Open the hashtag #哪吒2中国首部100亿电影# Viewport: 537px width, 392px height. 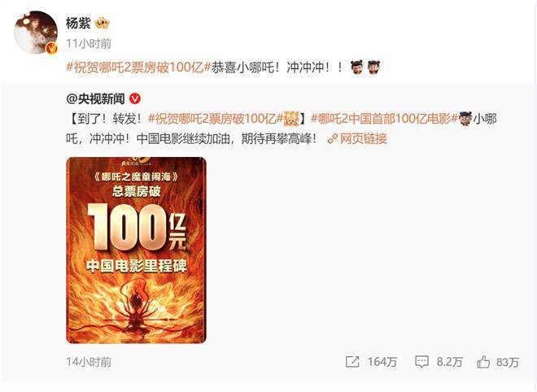click(384, 119)
